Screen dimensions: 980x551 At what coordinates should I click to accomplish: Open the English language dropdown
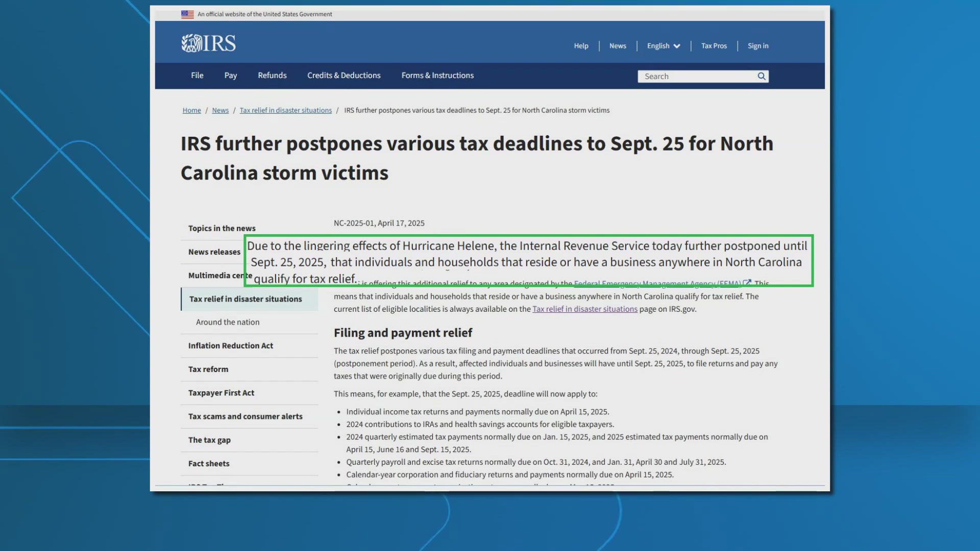[x=663, y=46]
